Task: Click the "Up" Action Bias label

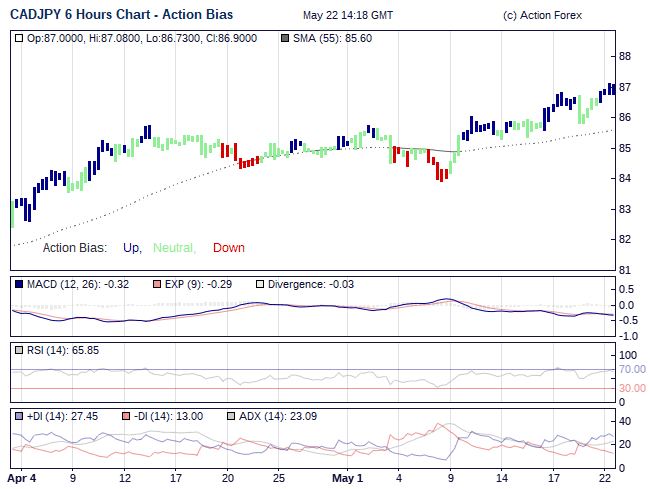Action: tap(132, 248)
